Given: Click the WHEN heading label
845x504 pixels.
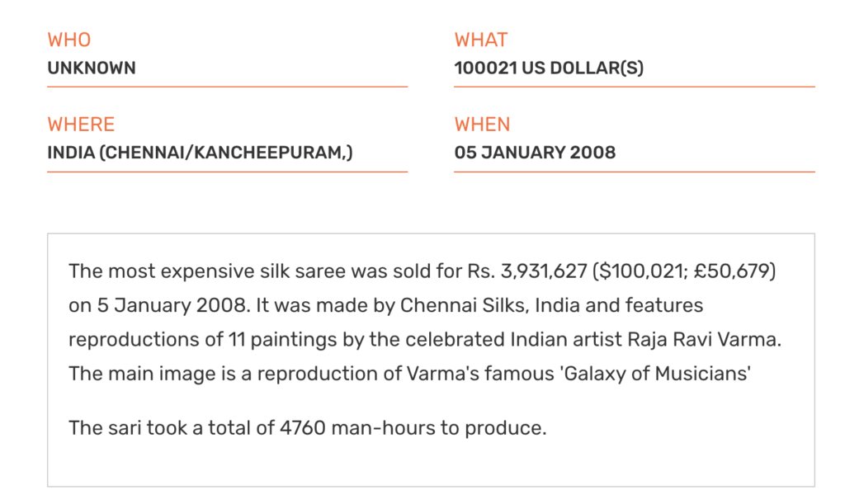Looking at the screenshot, I should [x=482, y=125].
